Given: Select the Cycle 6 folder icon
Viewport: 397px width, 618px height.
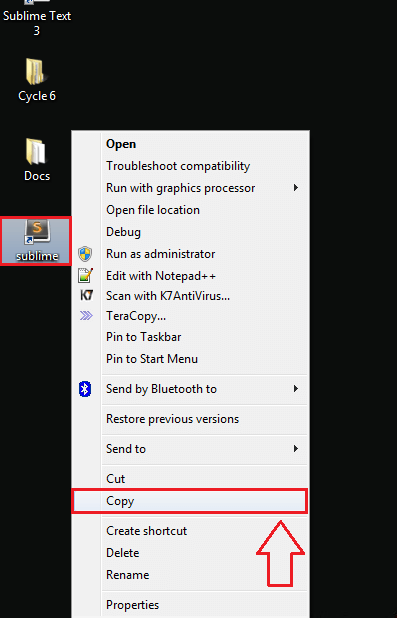Looking at the screenshot, I should (36, 72).
